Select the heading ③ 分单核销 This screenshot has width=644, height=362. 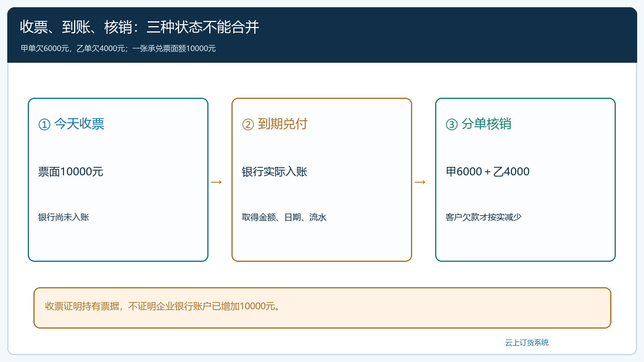[479, 124]
